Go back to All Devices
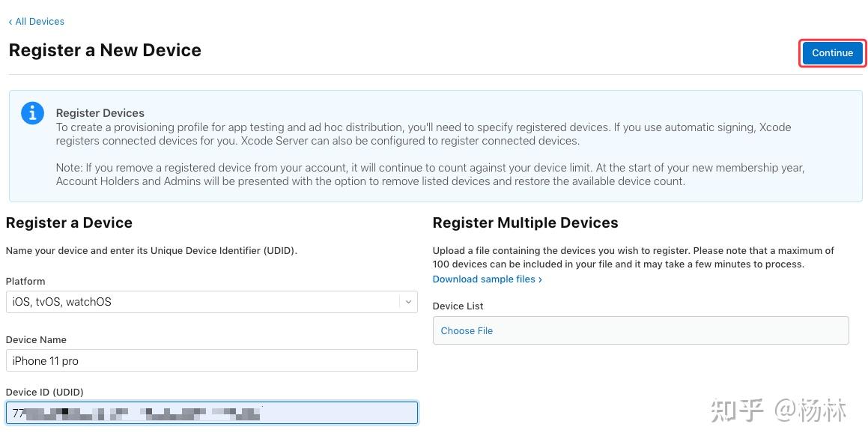This screenshot has width=868, height=445. click(39, 22)
